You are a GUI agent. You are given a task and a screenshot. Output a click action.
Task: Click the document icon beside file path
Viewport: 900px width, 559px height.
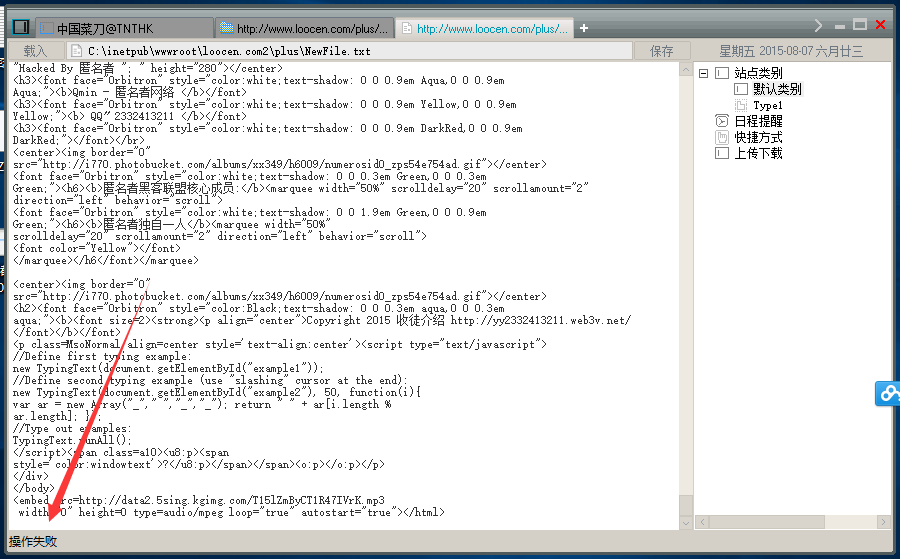pos(75,51)
